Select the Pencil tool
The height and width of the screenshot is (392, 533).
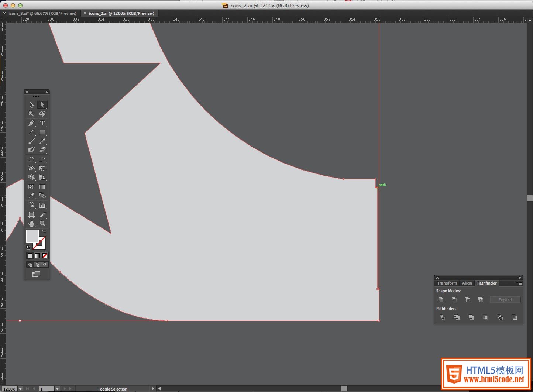coord(42,141)
